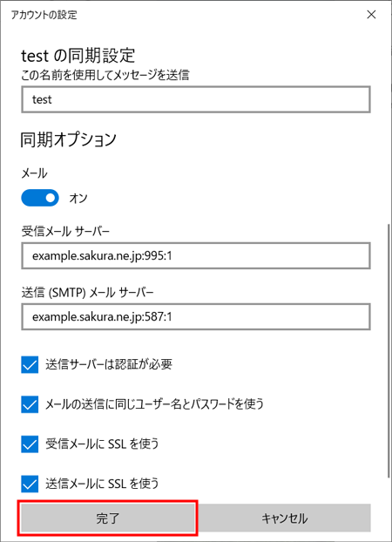Image resolution: width=392 pixels, height=542 pixels.
Task: Uncheck 送信サーバーは認証が必要 checkbox
Action: pos(30,365)
